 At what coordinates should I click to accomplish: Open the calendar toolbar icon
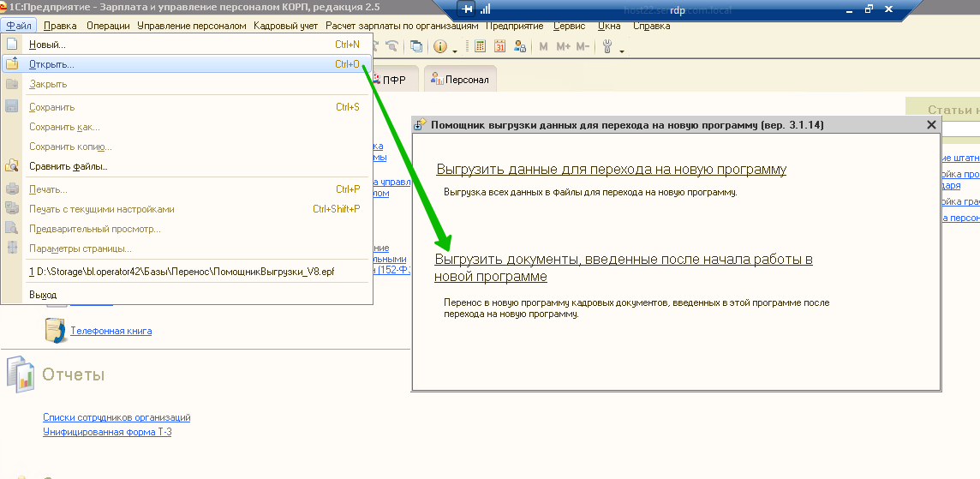coord(500,46)
